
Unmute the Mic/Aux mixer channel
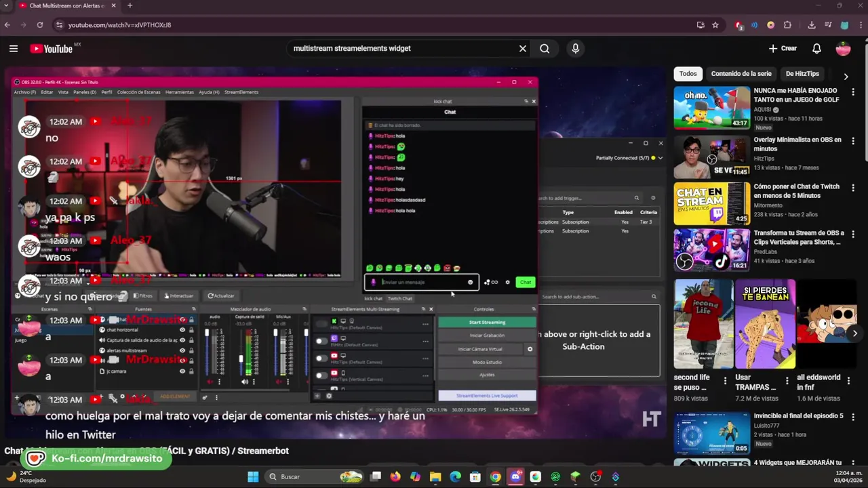[279, 381]
